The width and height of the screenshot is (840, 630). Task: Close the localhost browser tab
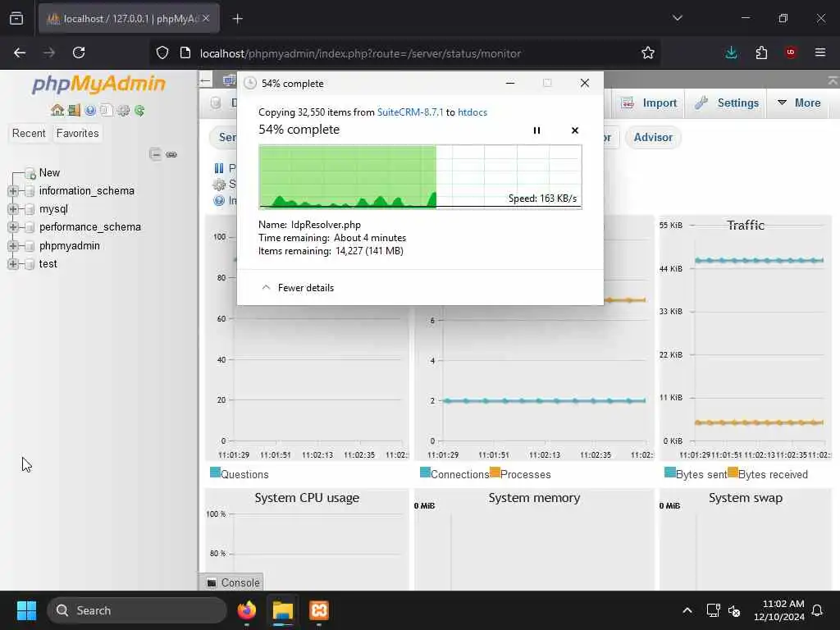click(x=206, y=19)
